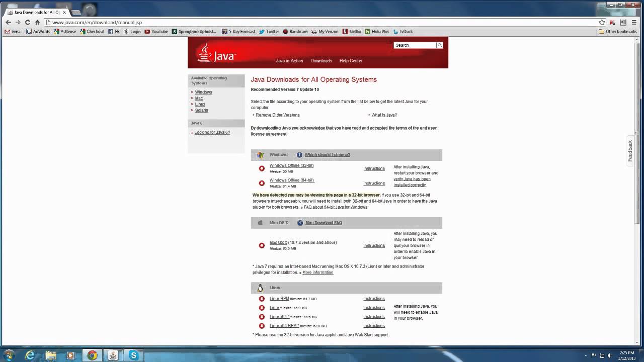Click the download icon beside Mac OS X
Image resolution: width=644 pixels, height=362 pixels.
[262, 245]
